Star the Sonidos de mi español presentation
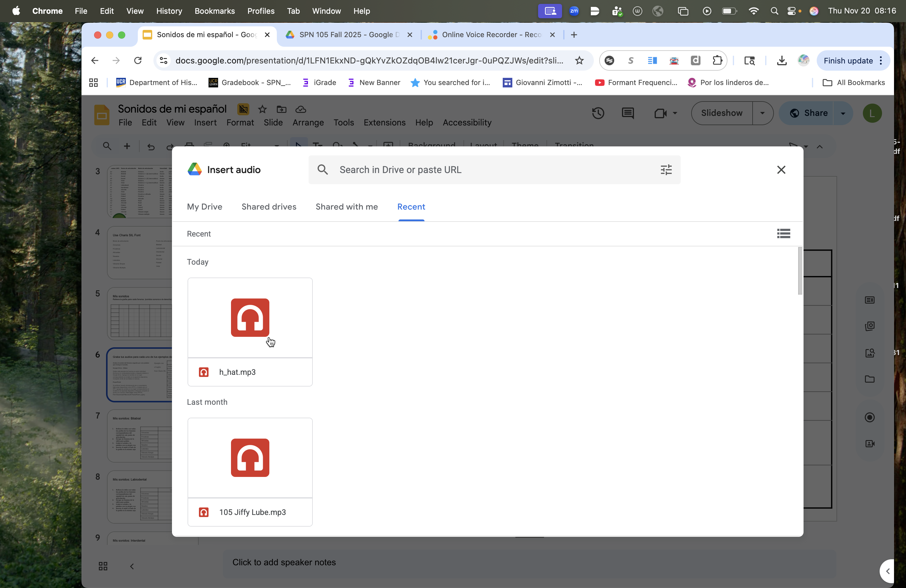 pos(262,109)
